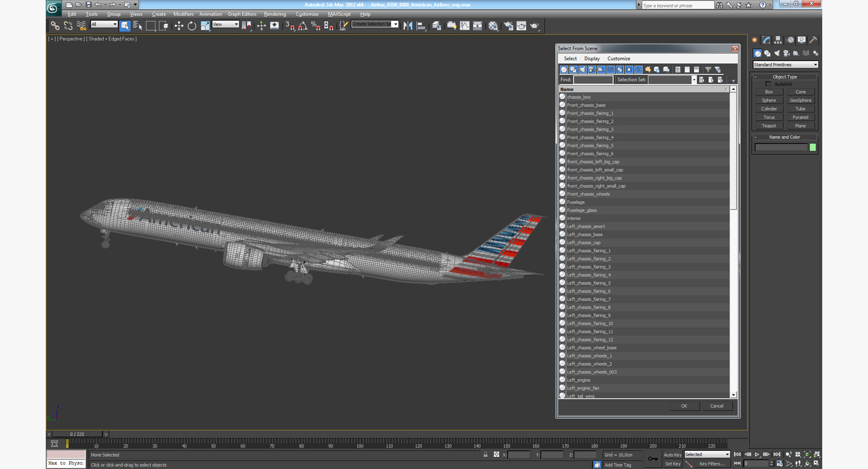Enable the AutoGrid checkbox
This screenshot has width=868, height=469.
point(768,84)
